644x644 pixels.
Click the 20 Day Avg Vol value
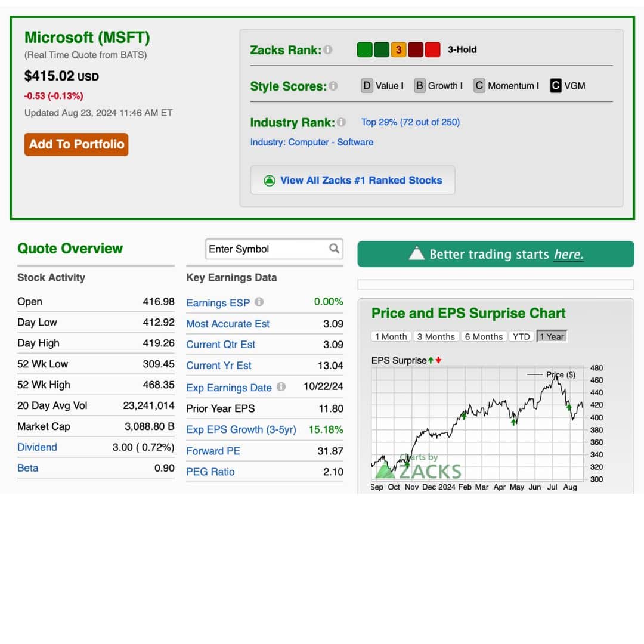click(x=148, y=406)
